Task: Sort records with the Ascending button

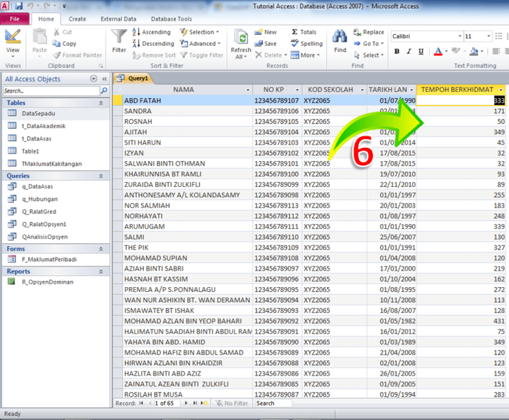Action: click(x=151, y=32)
